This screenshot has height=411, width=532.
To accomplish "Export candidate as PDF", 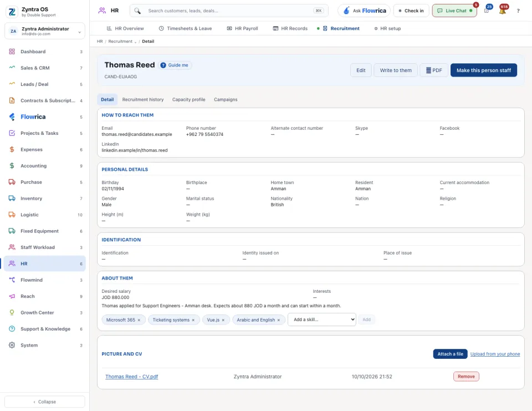I will (x=434, y=70).
